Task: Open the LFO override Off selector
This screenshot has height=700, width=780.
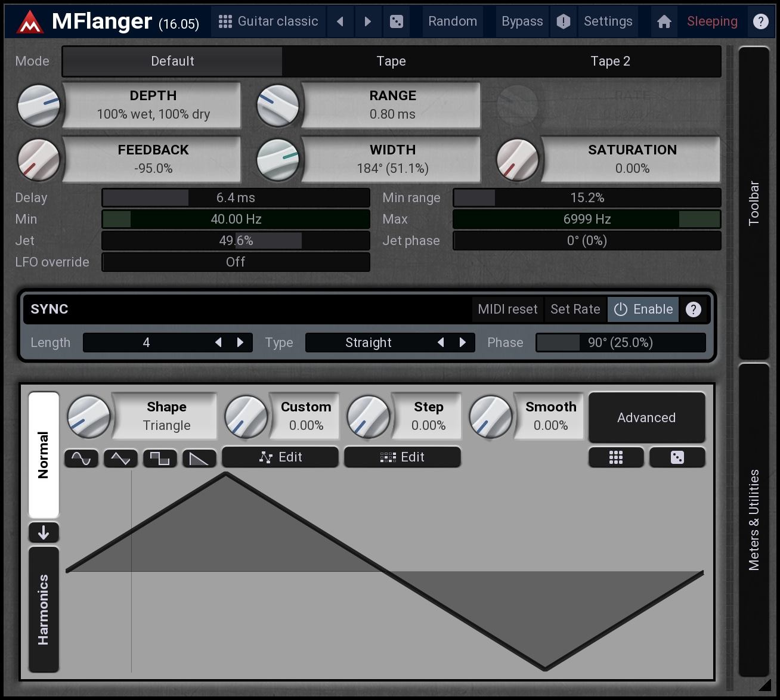Action: (236, 262)
